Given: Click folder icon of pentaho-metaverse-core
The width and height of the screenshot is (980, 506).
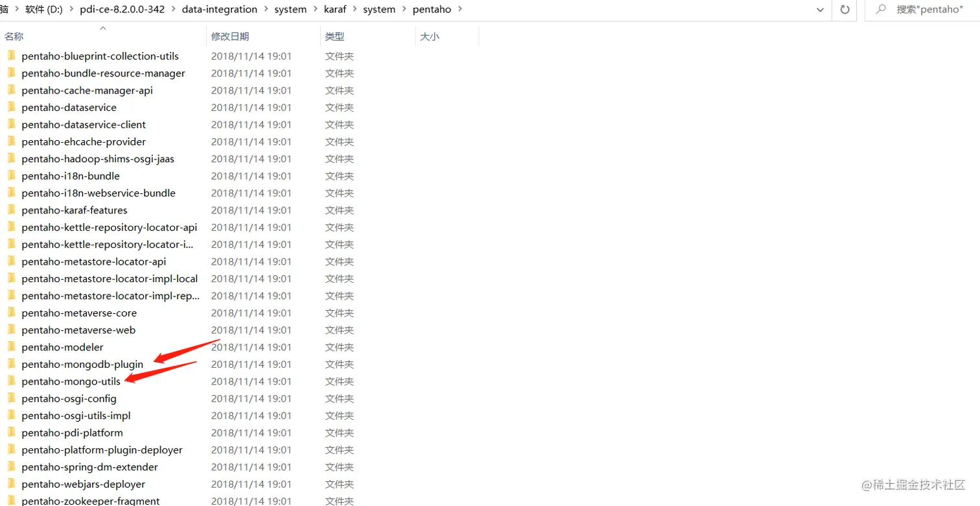Looking at the screenshot, I should [11, 313].
